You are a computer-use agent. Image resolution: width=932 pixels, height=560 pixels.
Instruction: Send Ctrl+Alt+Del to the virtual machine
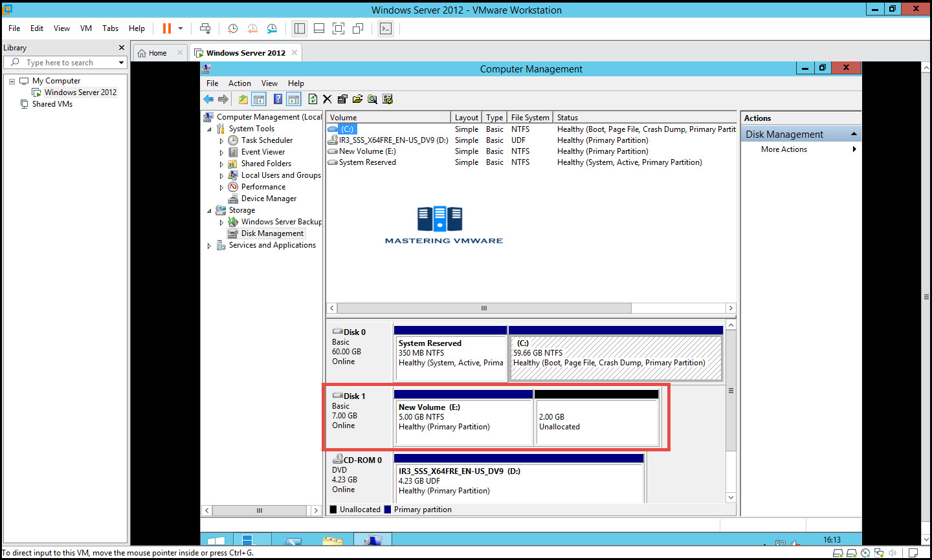[205, 28]
